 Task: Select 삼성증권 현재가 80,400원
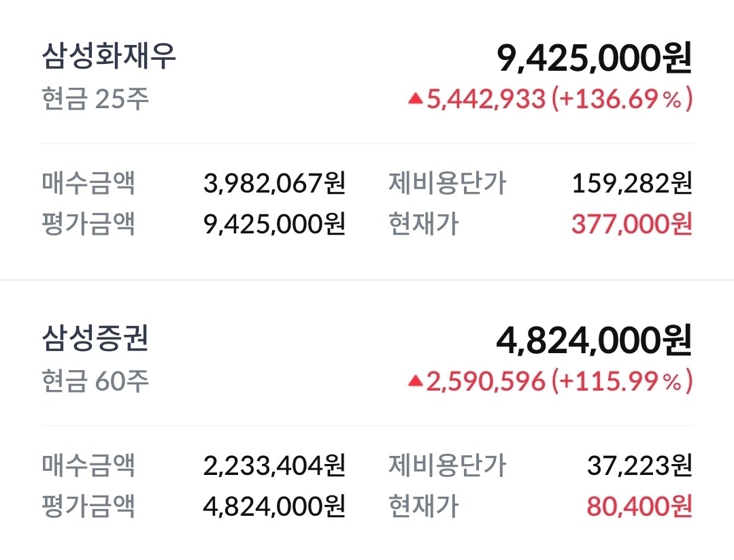coord(639,506)
